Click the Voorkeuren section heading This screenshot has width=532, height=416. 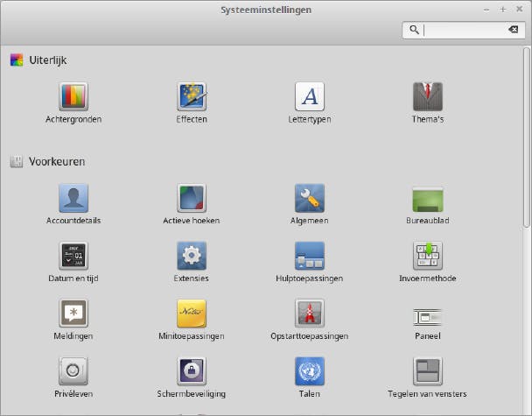tap(57, 162)
